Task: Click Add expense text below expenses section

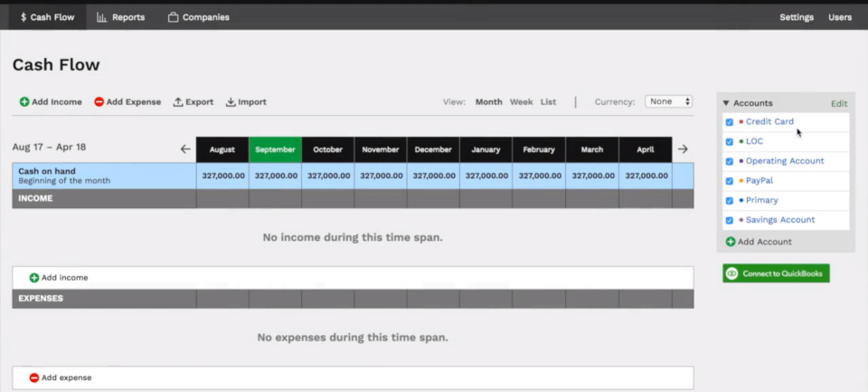Action: (66, 378)
